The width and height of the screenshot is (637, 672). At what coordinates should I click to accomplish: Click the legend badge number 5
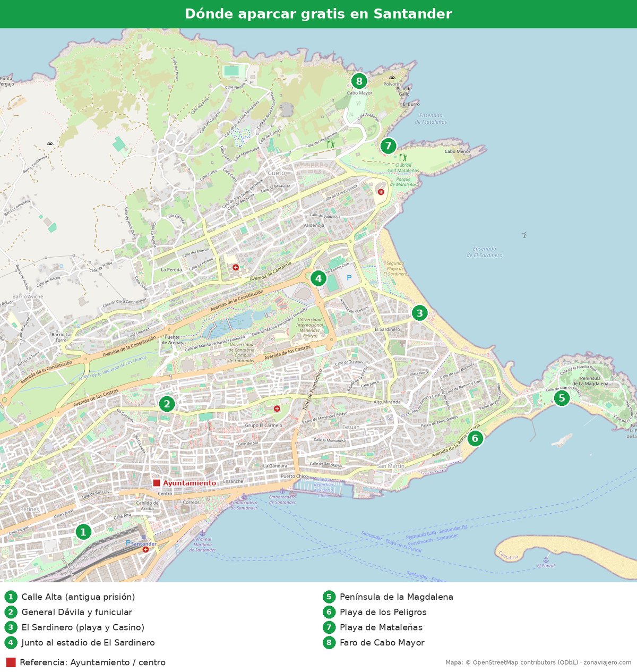pyautogui.click(x=329, y=597)
